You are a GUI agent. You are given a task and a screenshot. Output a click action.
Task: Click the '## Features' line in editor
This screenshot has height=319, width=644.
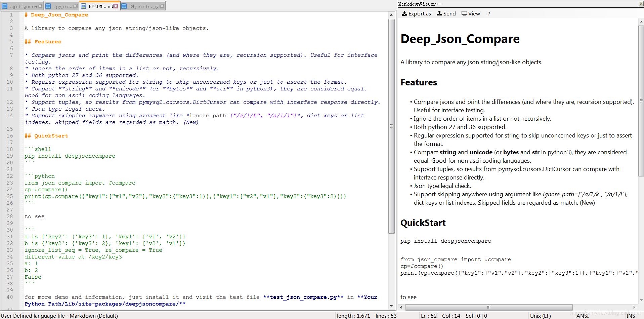tap(43, 42)
